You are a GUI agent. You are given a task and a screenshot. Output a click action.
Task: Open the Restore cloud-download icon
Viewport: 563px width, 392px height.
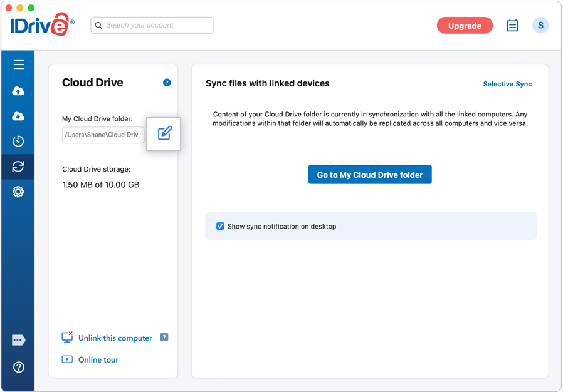click(x=18, y=116)
